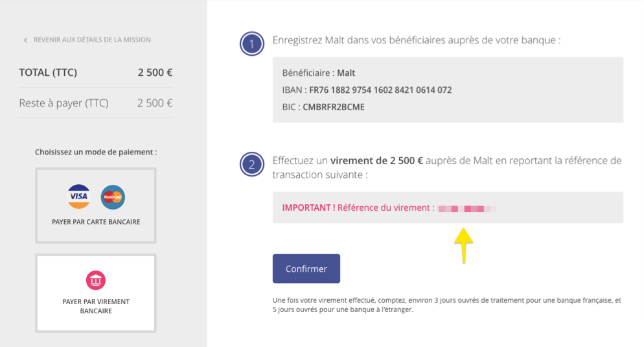Click the Visa card logo
Viewport: 644px width, 347px height.
pos(78,197)
